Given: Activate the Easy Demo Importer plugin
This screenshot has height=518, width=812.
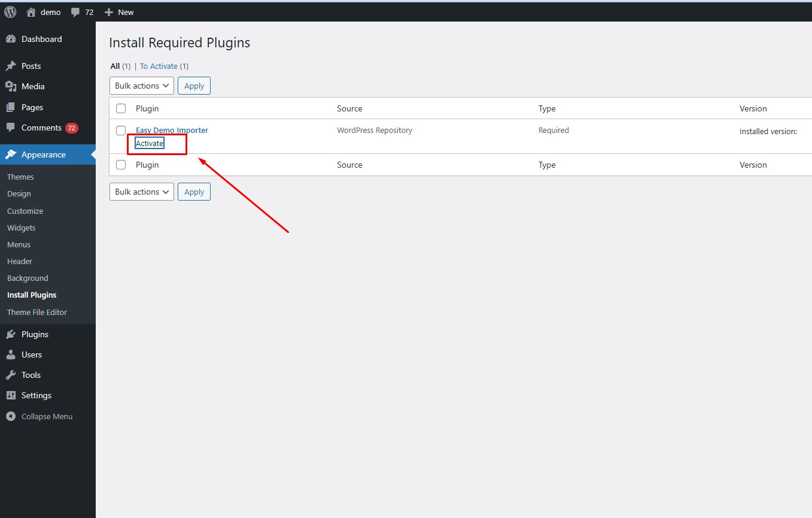Looking at the screenshot, I should (150, 144).
